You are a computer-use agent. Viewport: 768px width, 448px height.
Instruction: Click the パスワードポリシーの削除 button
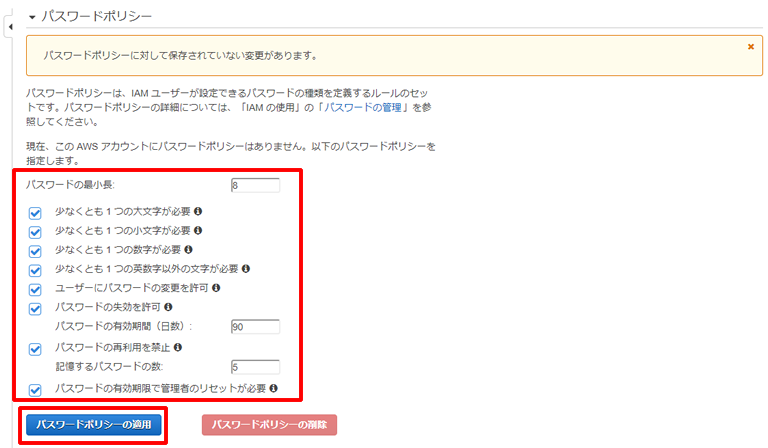(269, 424)
